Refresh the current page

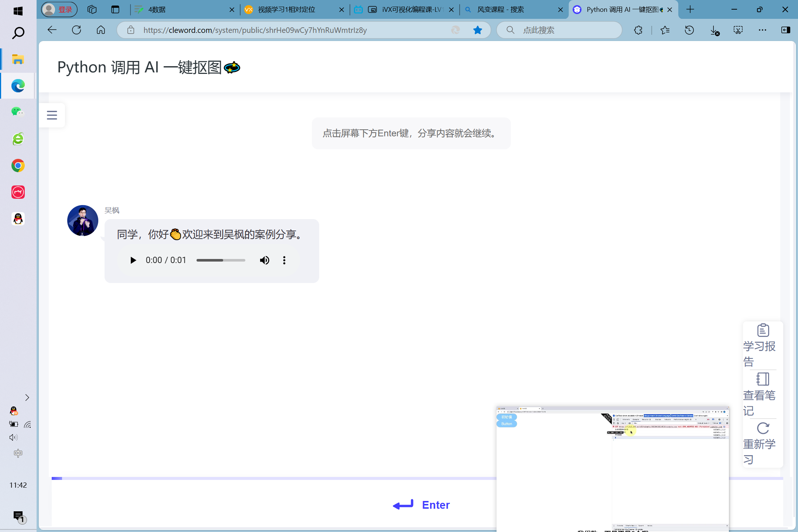coord(76,30)
